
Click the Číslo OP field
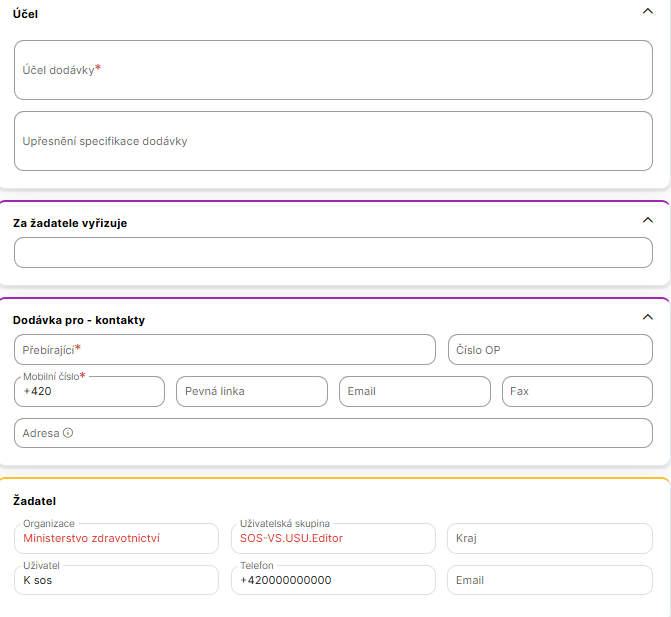click(550, 350)
